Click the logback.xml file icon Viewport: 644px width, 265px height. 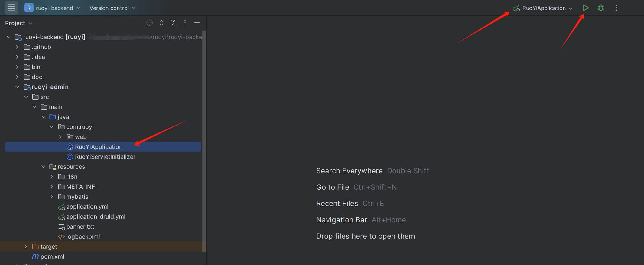[x=61, y=237]
